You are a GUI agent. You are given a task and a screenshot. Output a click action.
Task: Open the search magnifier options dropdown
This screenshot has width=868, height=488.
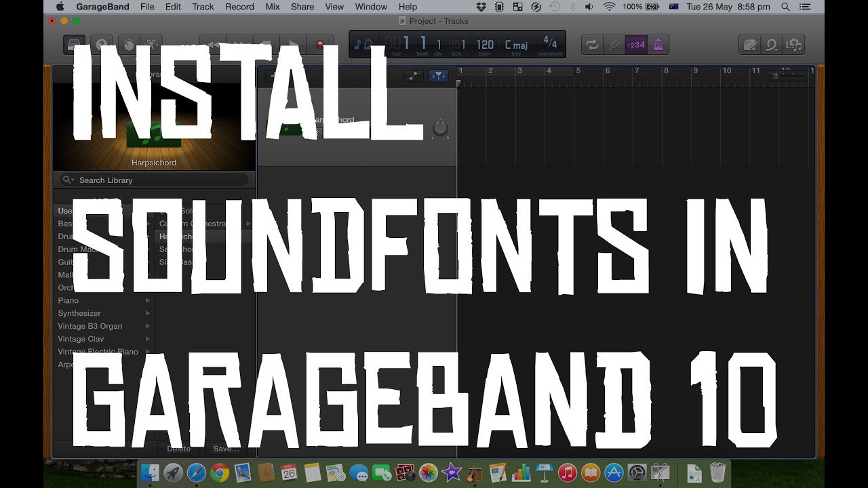click(x=68, y=180)
